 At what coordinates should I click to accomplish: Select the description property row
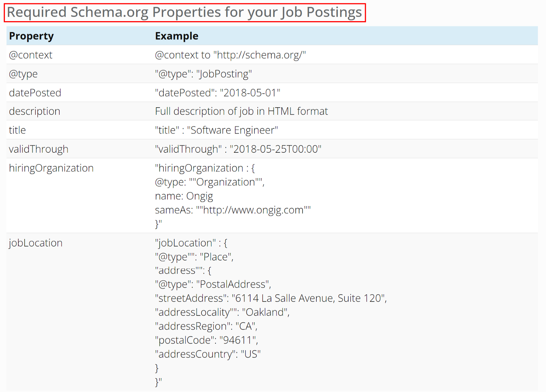(272, 111)
